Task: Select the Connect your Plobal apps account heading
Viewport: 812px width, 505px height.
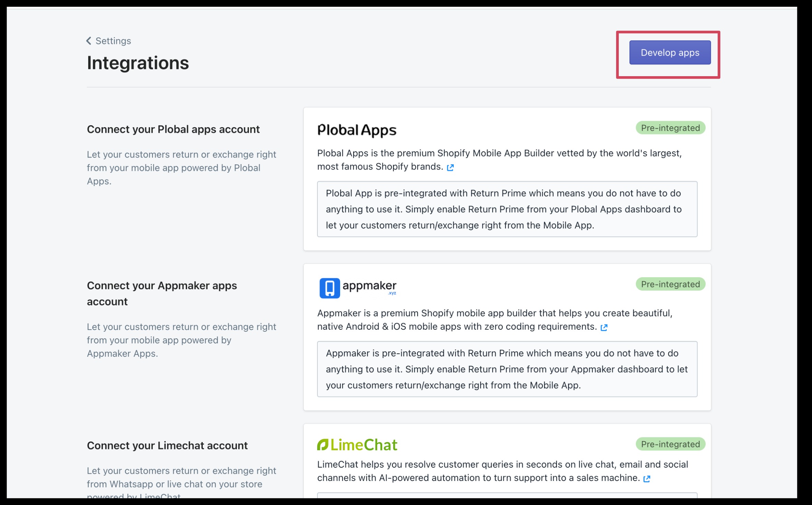Action: click(x=173, y=129)
